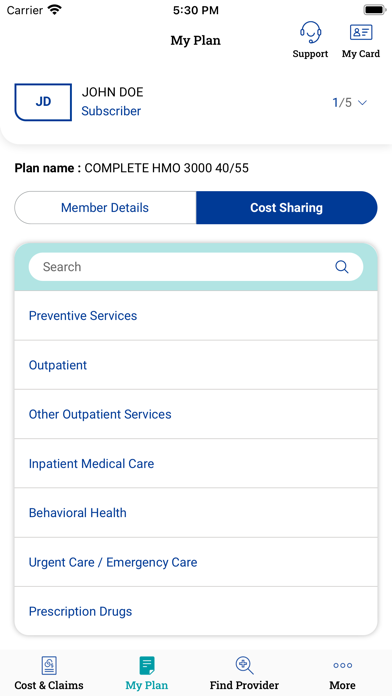This screenshot has width=392, height=696.
Task: Open Other Outpatient Services item
Action: click(196, 415)
